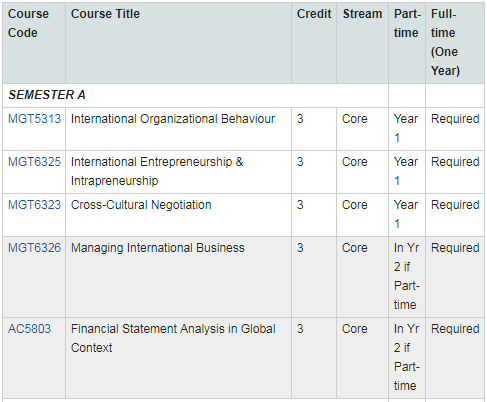Click the Course Title column header

coord(105,14)
